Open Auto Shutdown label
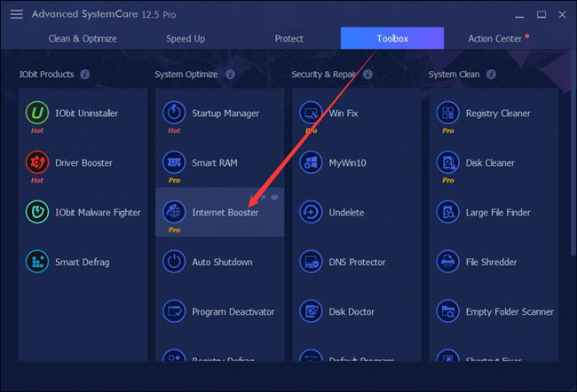Image resolution: width=577 pixels, height=392 pixels. [x=222, y=263]
